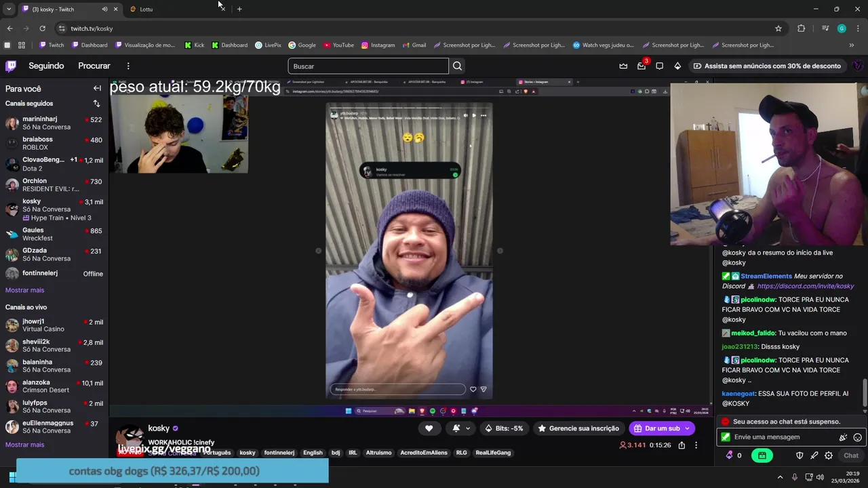This screenshot has width=868, height=488.
Task: Expand the notification bell dropdown arrow
Action: click(x=468, y=428)
